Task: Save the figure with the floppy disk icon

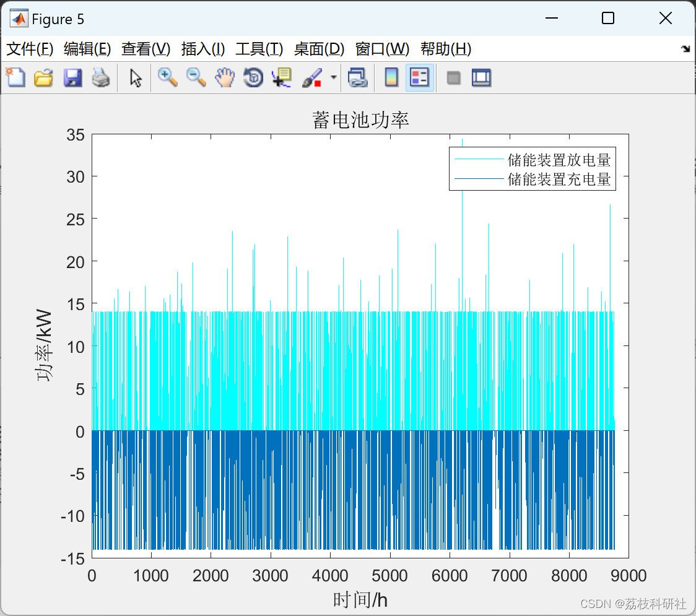Action: coord(72,77)
